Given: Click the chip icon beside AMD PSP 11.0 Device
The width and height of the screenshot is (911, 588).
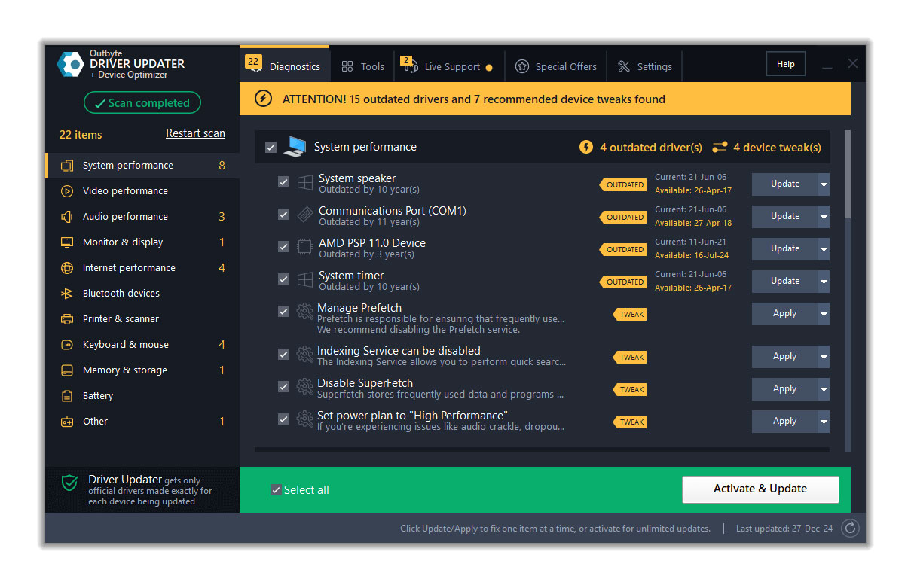Looking at the screenshot, I should pos(305,248).
